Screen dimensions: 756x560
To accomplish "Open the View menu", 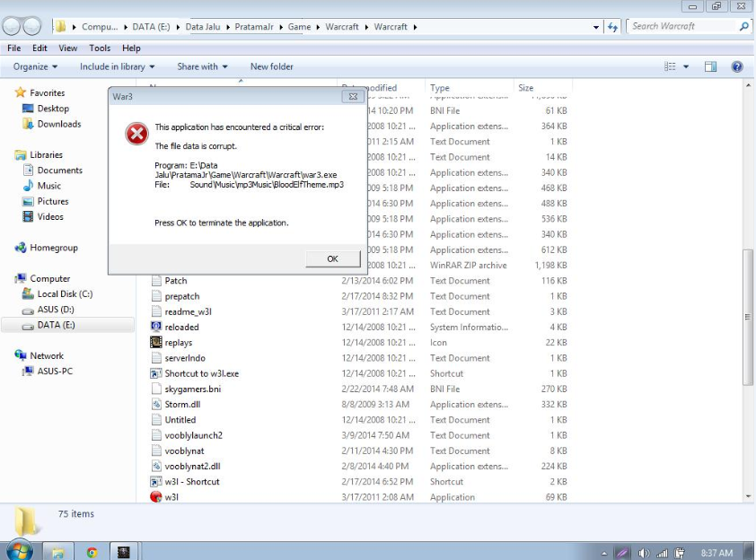I will point(68,48).
